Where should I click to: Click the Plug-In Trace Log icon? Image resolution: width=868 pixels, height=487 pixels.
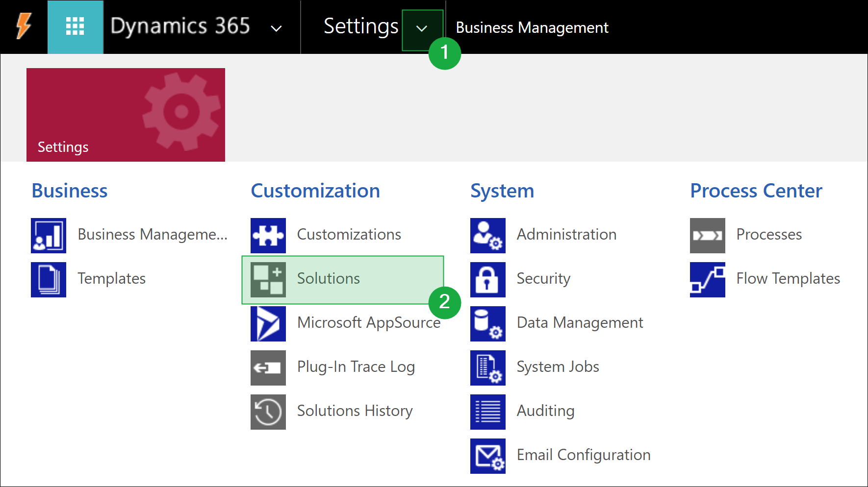pos(268,368)
